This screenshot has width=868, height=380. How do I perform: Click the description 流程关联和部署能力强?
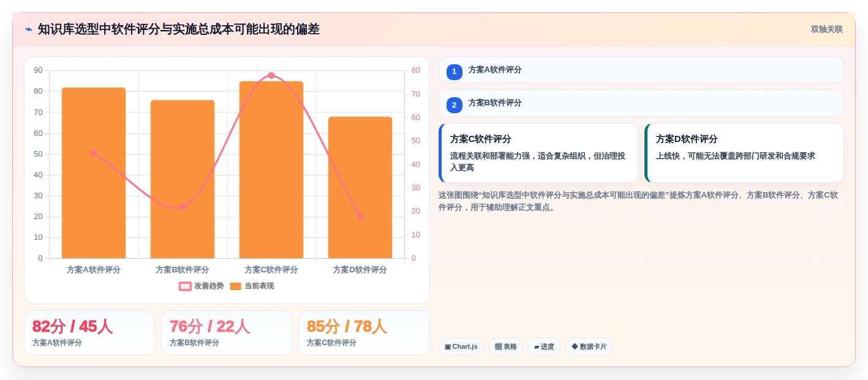point(538,162)
